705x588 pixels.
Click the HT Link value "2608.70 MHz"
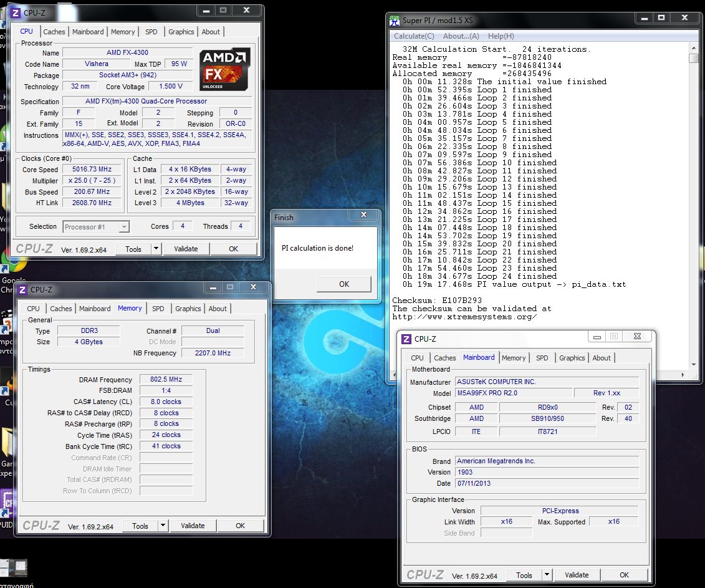pos(92,203)
